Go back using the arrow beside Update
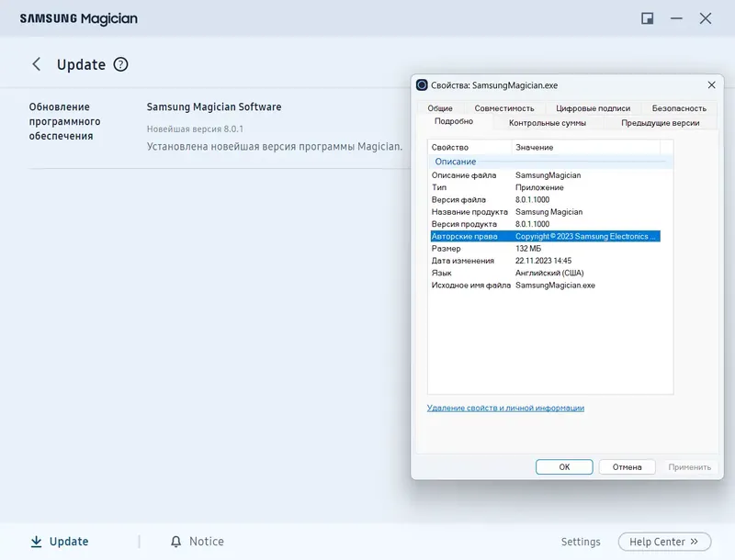Image resolution: width=735 pixels, height=560 pixels. pyautogui.click(x=36, y=64)
